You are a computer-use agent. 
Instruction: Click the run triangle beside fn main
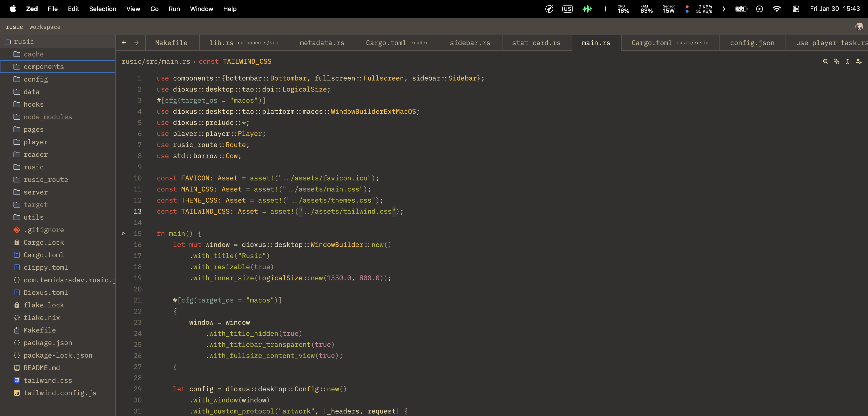point(124,233)
